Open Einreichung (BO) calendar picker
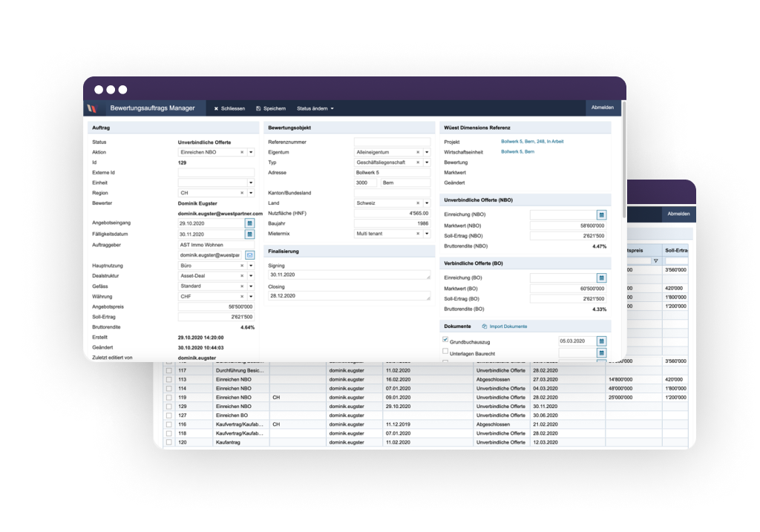Viewport: 760px width, 532px height. click(601, 278)
